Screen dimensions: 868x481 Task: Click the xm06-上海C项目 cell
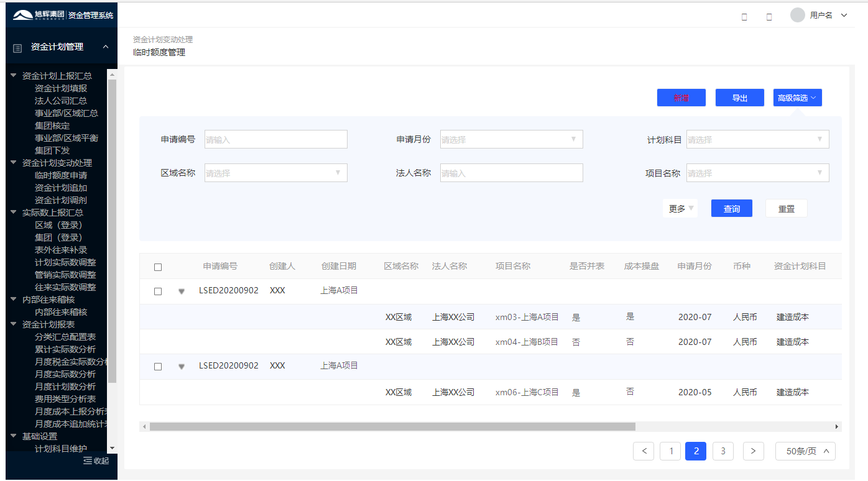527,392
